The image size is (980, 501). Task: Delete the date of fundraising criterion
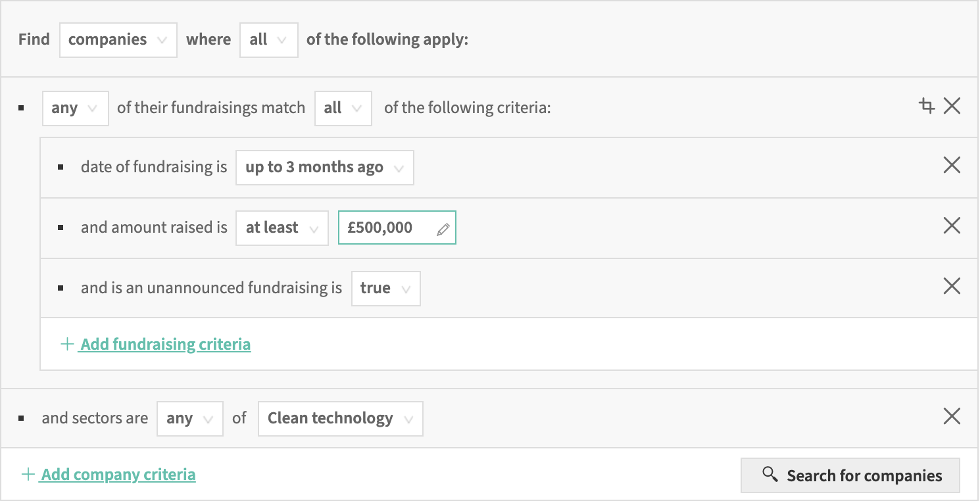pyautogui.click(x=952, y=165)
